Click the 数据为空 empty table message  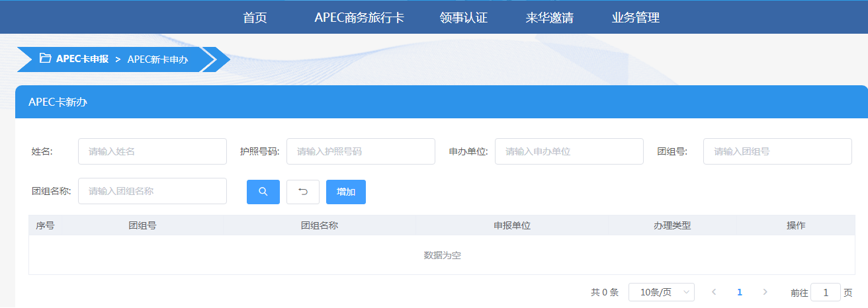click(x=442, y=255)
